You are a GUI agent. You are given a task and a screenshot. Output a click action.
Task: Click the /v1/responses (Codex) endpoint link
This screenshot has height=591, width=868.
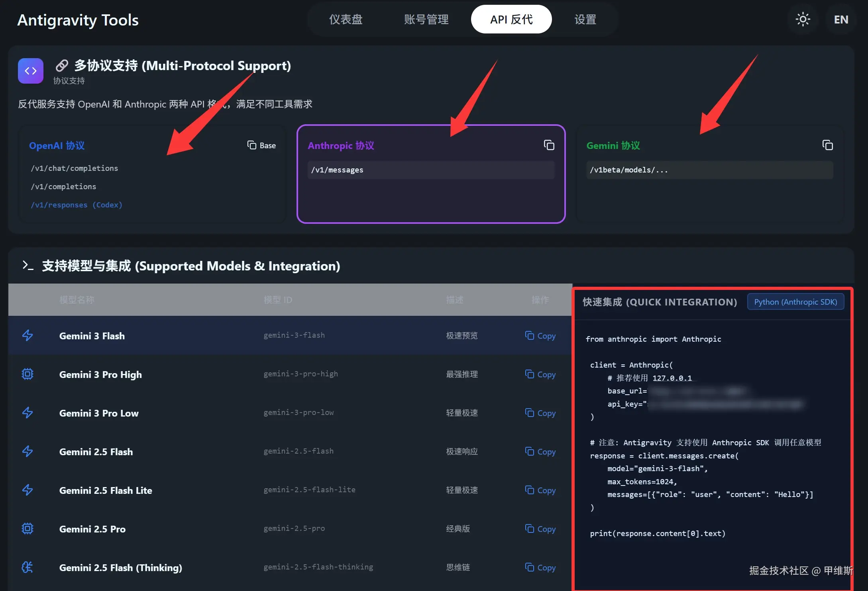pos(77,205)
